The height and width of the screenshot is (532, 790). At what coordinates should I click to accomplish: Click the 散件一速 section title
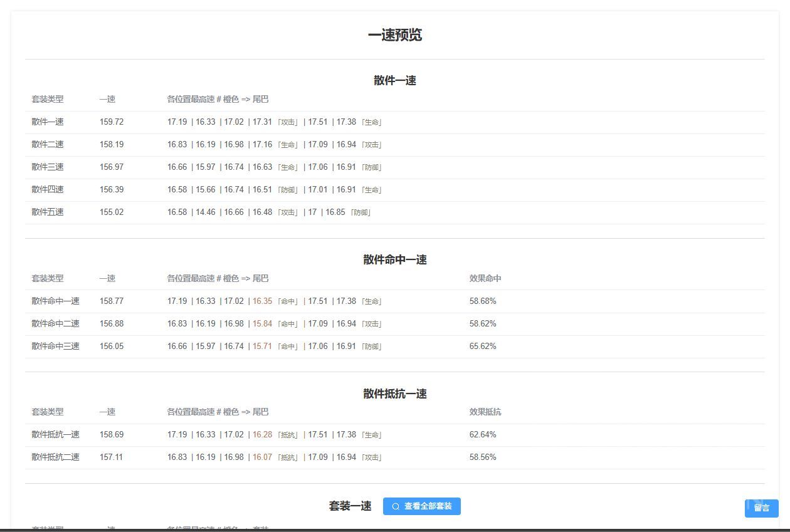394,80
